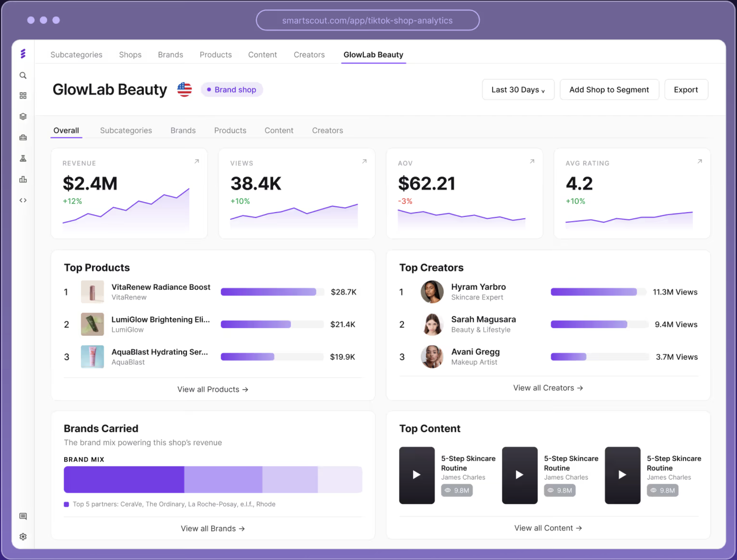
Task: Follow View all Products link
Action: pyautogui.click(x=213, y=389)
